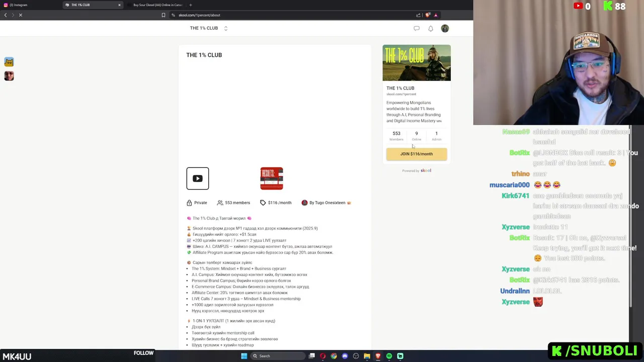Click the Powered by Skool link
Screen dimensions: 644x362
417,170
